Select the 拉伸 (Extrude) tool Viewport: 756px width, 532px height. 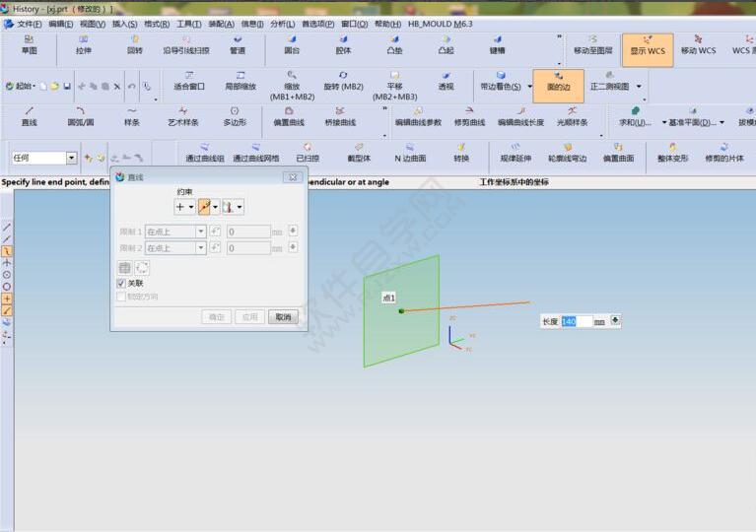(x=84, y=44)
